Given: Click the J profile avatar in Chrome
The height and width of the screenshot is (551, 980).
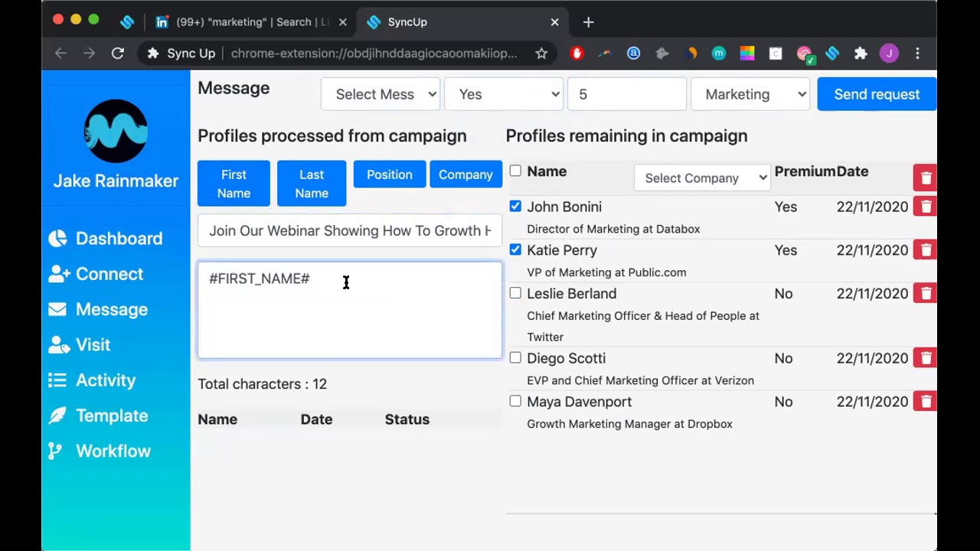Looking at the screenshot, I should click(889, 53).
